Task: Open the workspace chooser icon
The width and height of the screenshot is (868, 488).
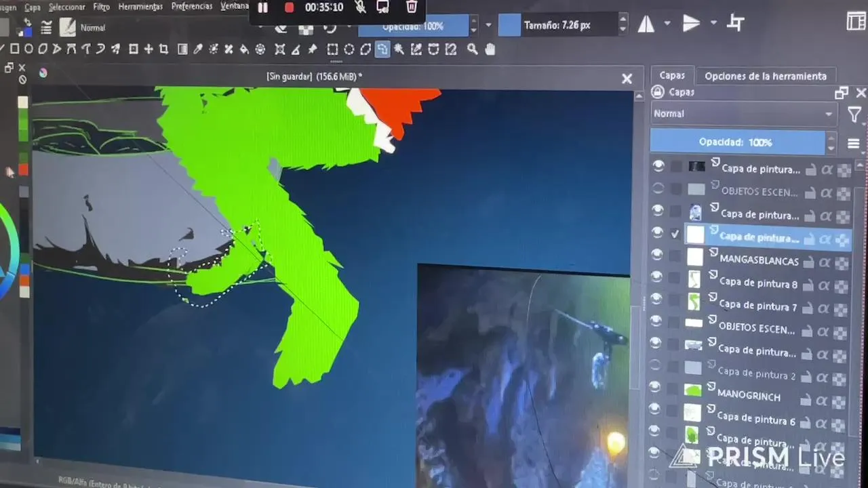Action: pyautogui.click(x=856, y=22)
